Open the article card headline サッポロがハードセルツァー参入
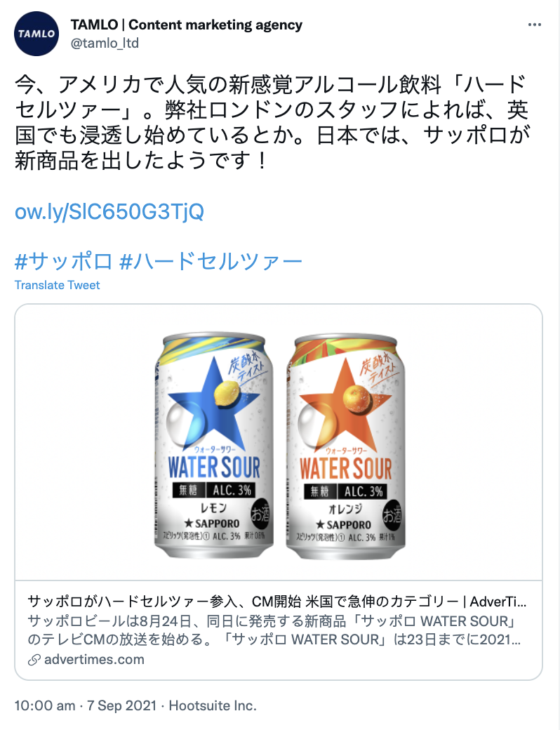The image size is (560, 730). coord(276,602)
